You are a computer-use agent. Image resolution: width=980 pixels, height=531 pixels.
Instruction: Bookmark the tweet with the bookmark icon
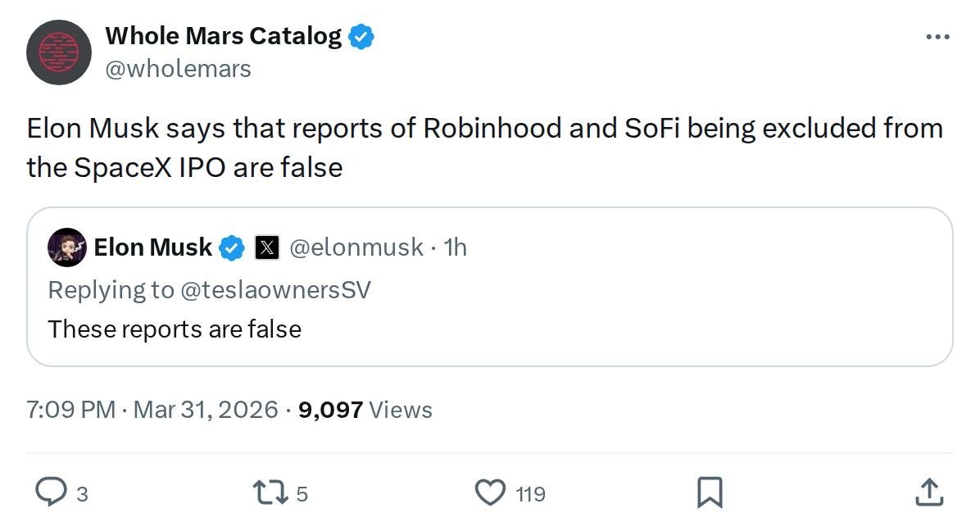coord(710,492)
